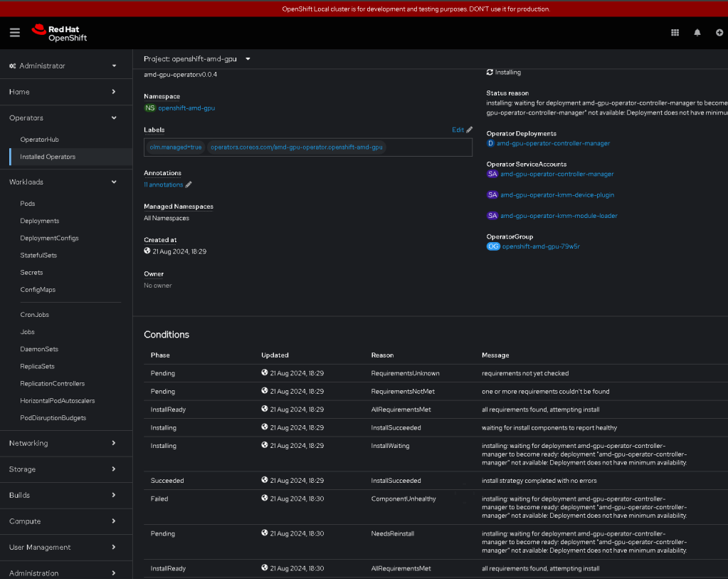Open Pods under Workloads
The image size is (728, 579).
pos(28,204)
